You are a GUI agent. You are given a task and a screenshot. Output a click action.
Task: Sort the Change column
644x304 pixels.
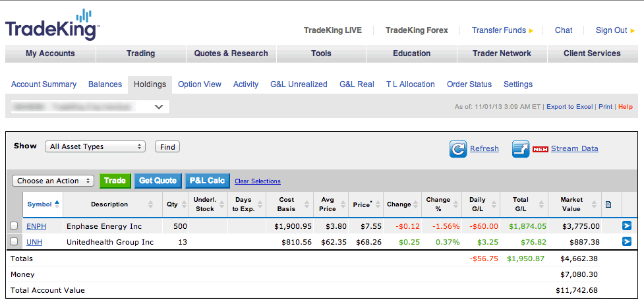416,204
